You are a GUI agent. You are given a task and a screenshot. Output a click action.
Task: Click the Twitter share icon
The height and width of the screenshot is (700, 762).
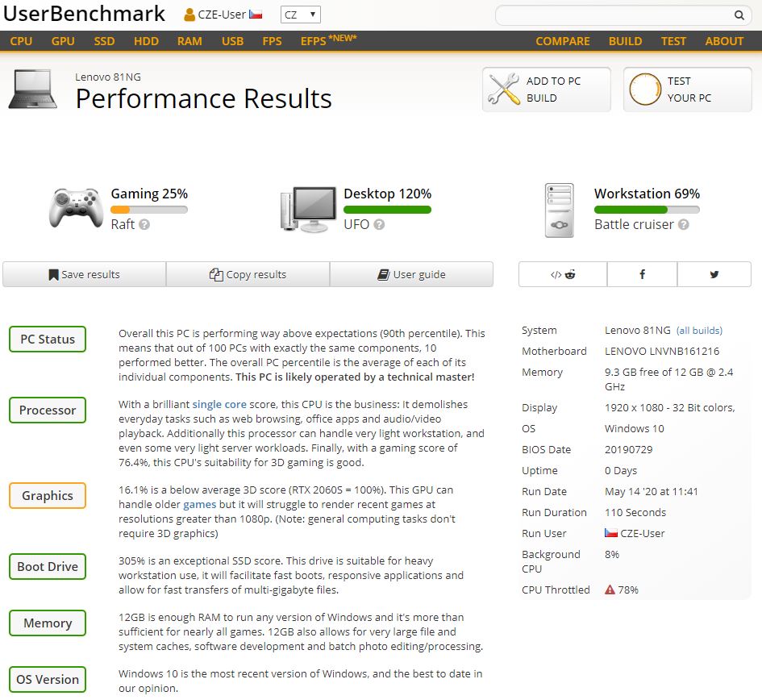tap(714, 274)
